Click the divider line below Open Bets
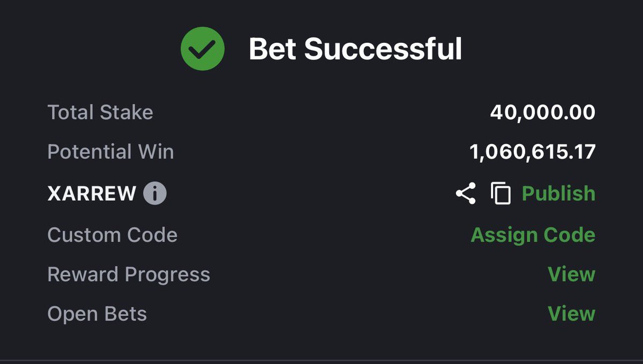643x364 pixels. pyautogui.click(x=322, y=360)
